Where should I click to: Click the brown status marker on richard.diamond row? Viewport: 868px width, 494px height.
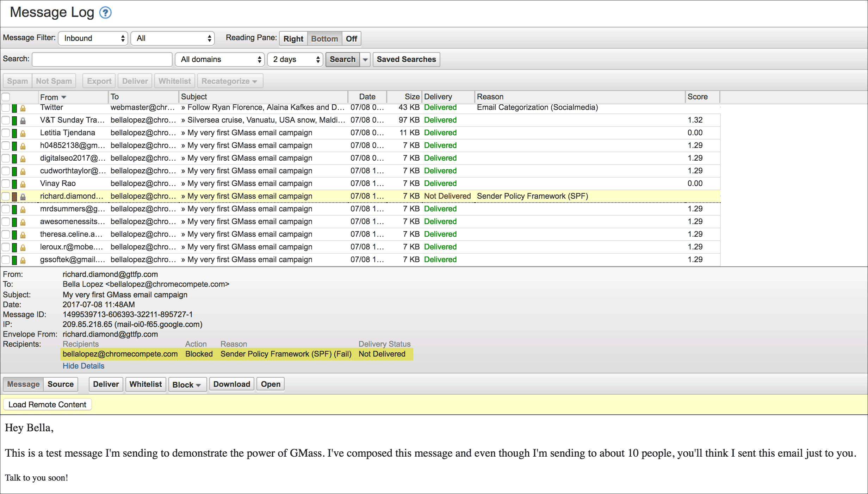pyautogui.click(x=14, y=197)
